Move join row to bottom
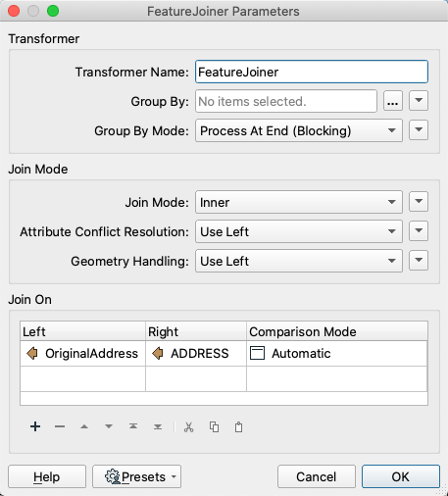448x496 pixels. (x=158, y=426)
